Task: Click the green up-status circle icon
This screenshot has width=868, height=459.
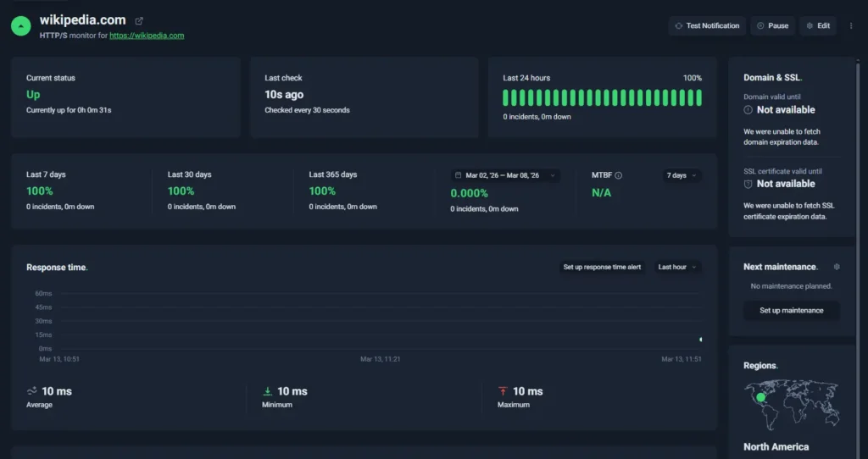Action: point(21,26)
